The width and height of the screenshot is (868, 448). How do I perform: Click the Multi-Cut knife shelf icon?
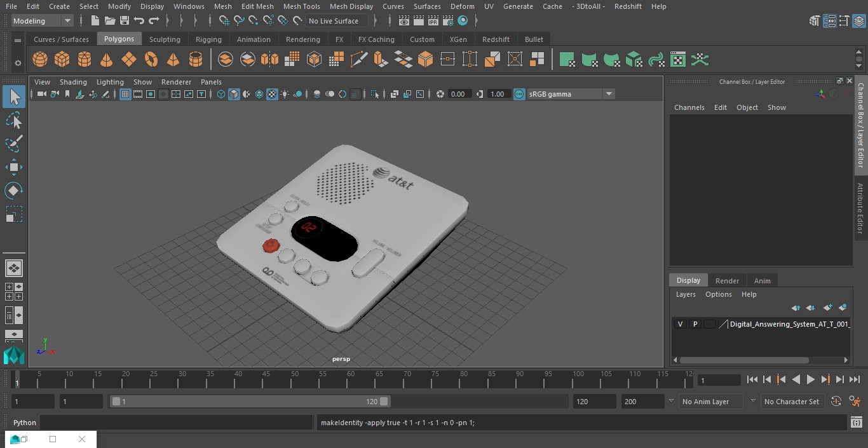(359, 60)
